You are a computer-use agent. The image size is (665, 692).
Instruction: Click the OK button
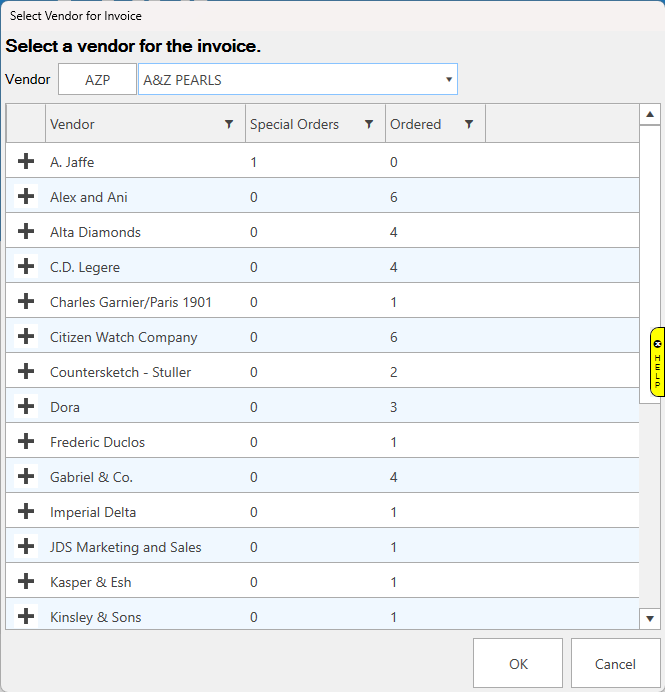coord(517,663)
